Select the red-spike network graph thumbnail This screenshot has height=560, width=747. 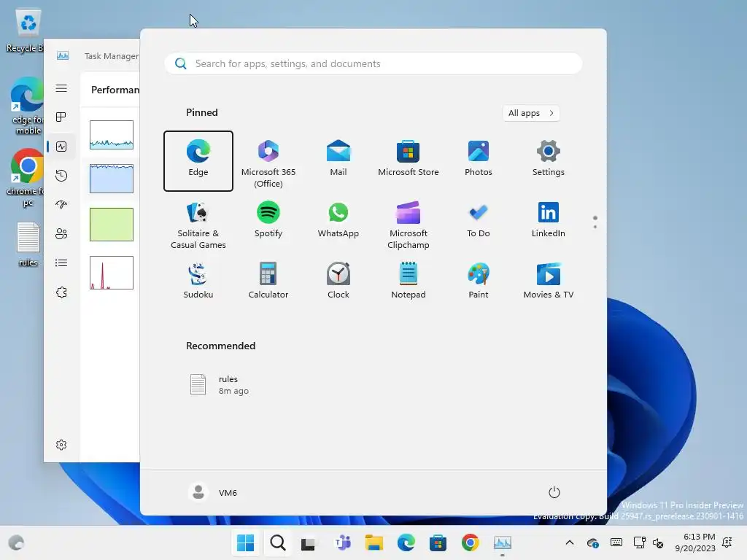point(112,273)
